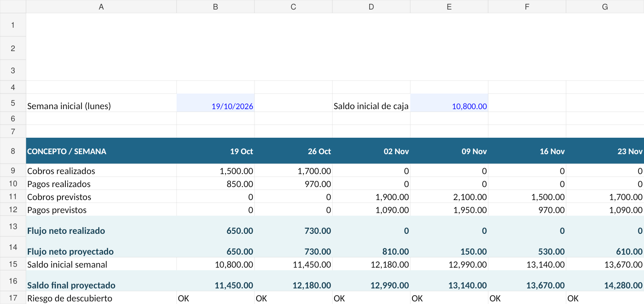The image size is (644, 304).
Task: Click the '02 Nov' week header
Action: [371, 151]
